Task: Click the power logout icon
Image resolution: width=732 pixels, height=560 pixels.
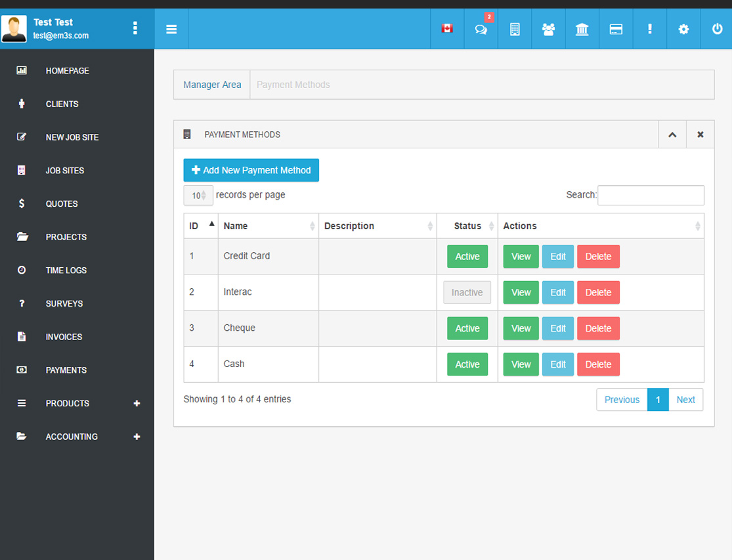Action: pyautogui.click(x=717, y=29)
